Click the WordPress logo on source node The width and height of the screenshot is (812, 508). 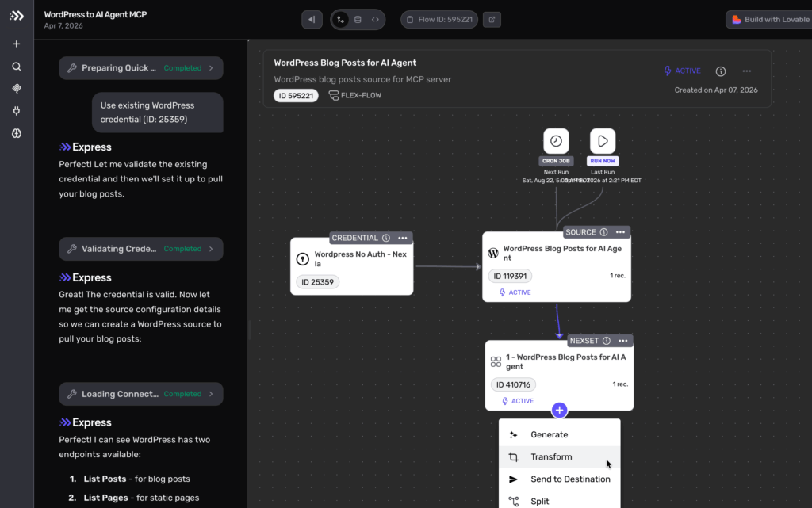[493, 253]
